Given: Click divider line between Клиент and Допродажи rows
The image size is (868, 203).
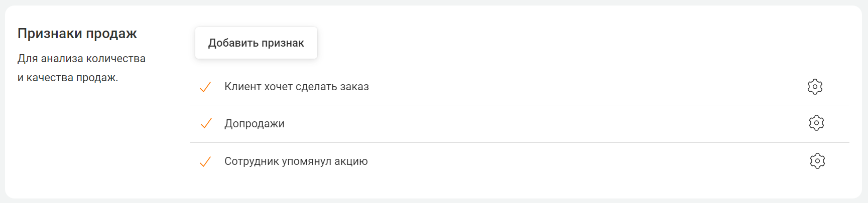Looking at the screenshot, I should tap(520, 105).
